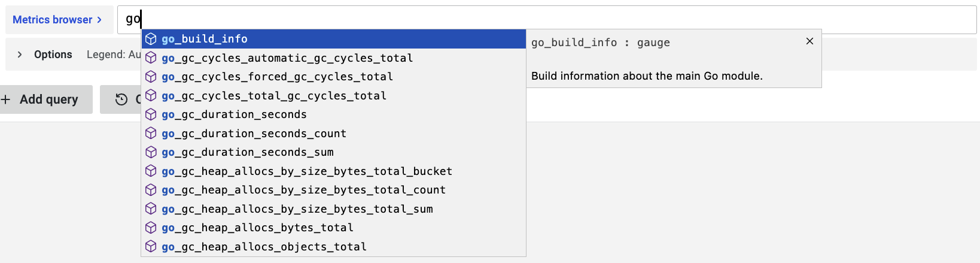The image size is (980, 263).
Task: Choose go_gc_cycles_total_gc_cycles_total from autocomplete
Action: (274, 96)
